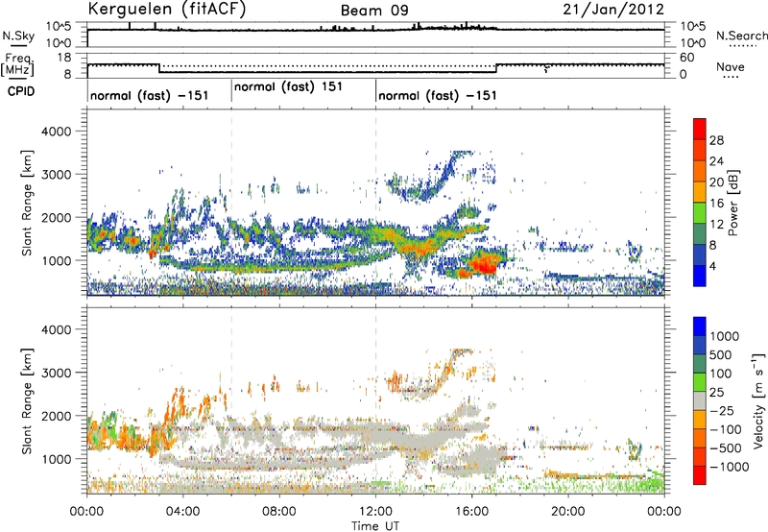The height and width of the screenshot is (532, 768).
Task: Click the 'normal (fast) 151' CPID label
Action: tap(288, 86)
